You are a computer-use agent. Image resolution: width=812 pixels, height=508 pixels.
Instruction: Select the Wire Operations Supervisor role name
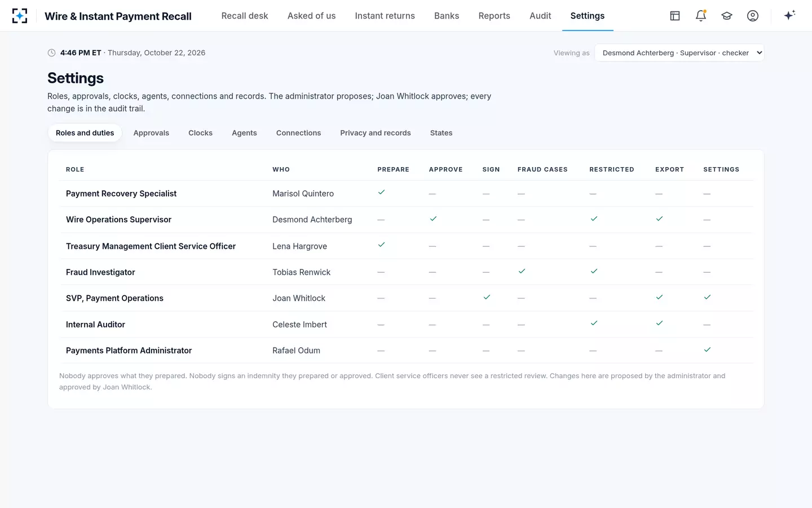pos(118,220)
